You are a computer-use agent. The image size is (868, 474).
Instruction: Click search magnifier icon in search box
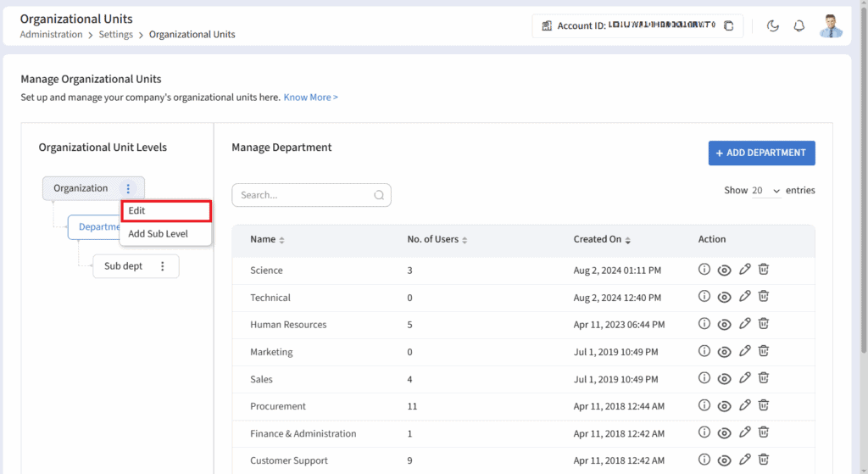coord(379,195)
